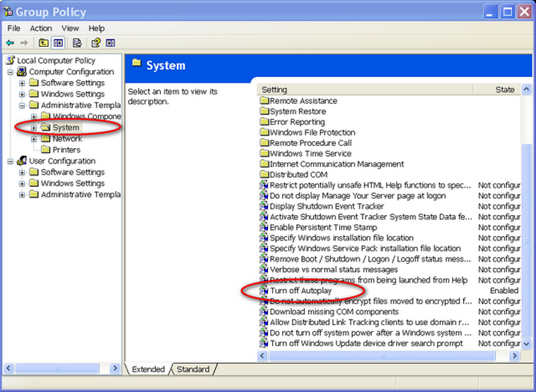Screen dimensions: 536x392
Task: Open the File menu
Action: click(x=13, y=28)
